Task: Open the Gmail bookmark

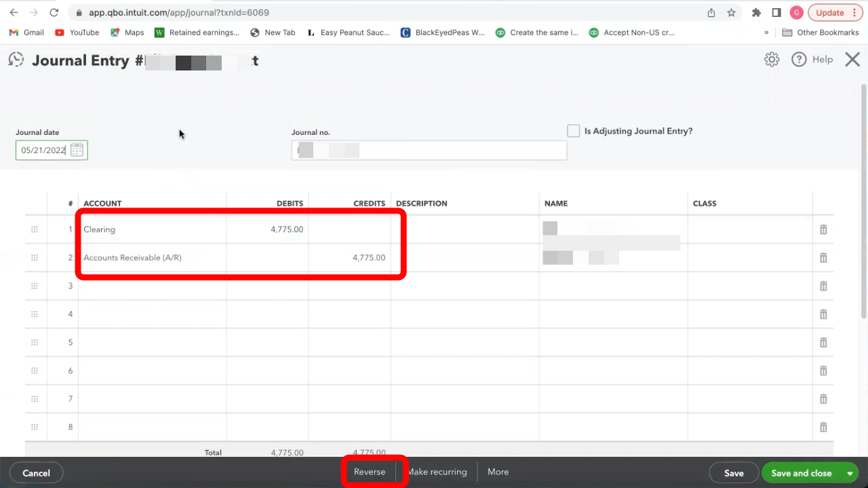Action: (x=26, y=33)
